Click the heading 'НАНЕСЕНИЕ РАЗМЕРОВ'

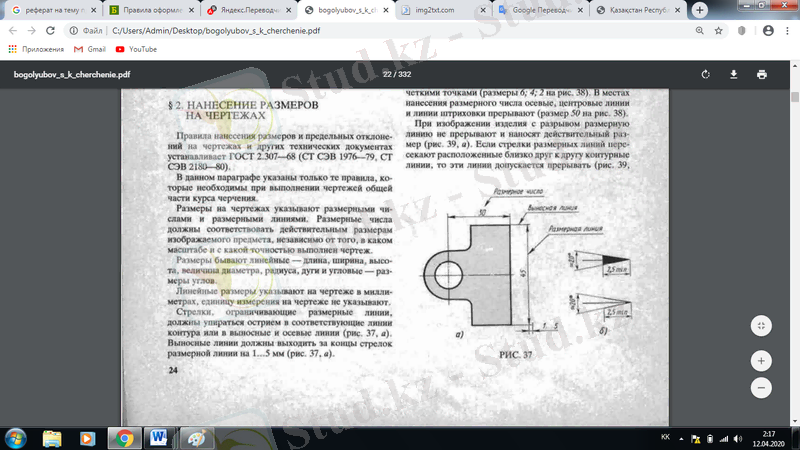click(253, 105)
